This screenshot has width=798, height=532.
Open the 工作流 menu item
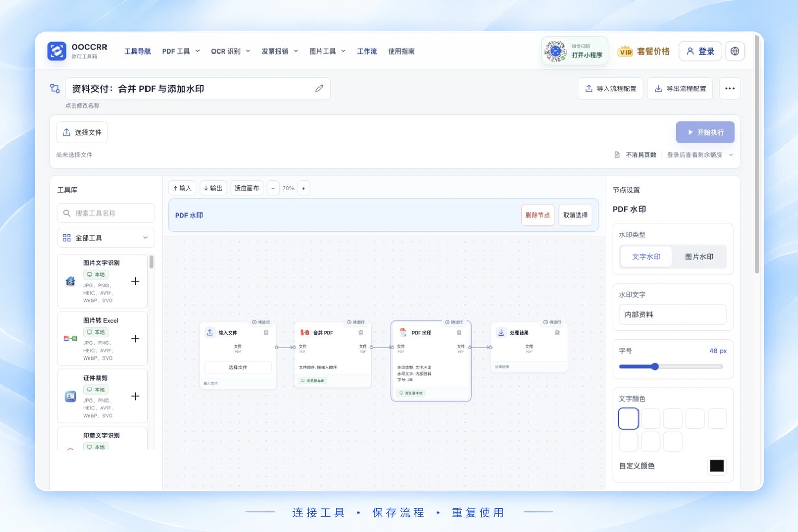pos(367,51)
